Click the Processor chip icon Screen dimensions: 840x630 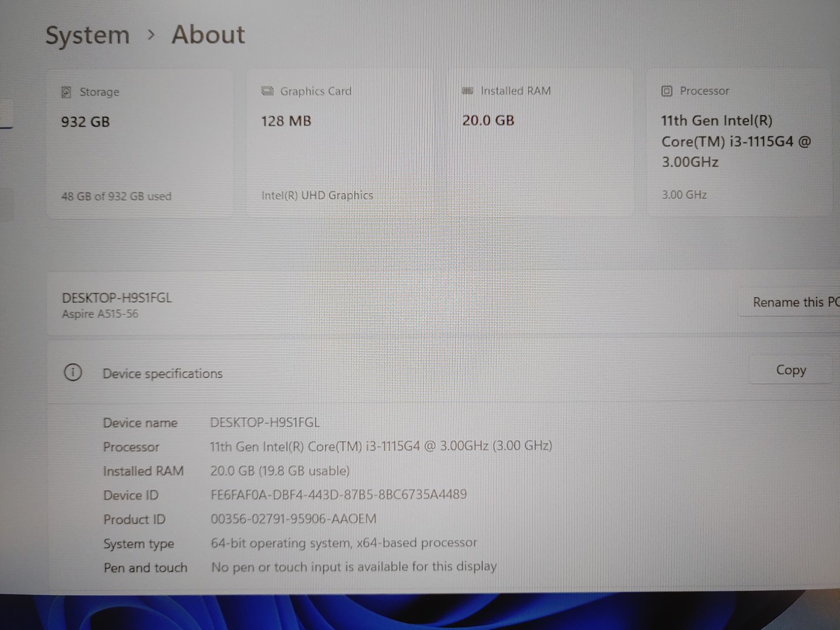click(667, 91)
